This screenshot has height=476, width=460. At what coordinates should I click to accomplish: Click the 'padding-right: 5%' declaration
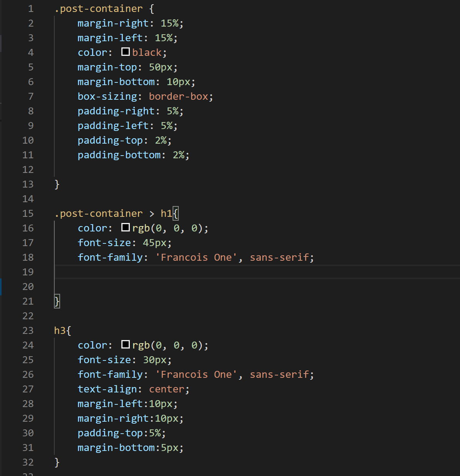130,111
